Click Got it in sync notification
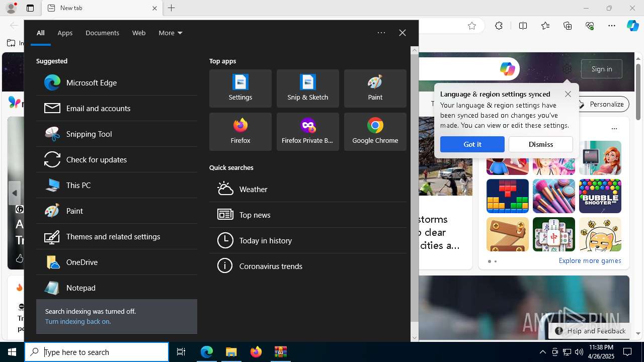This screenshot has height=362, width=644. 472,144
